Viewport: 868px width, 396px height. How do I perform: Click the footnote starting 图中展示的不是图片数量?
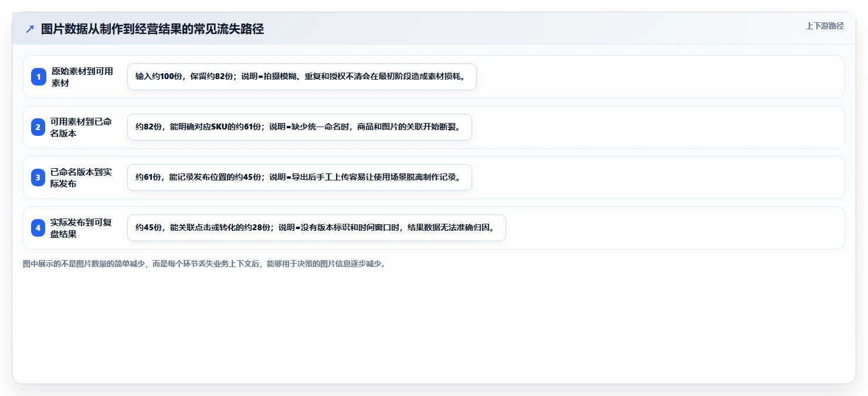204,264
